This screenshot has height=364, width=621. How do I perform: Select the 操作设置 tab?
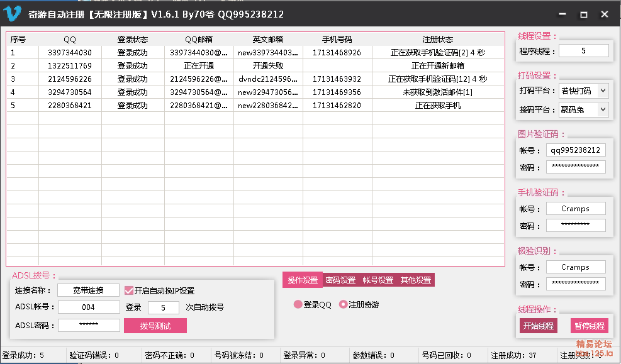tap(303, 280)
